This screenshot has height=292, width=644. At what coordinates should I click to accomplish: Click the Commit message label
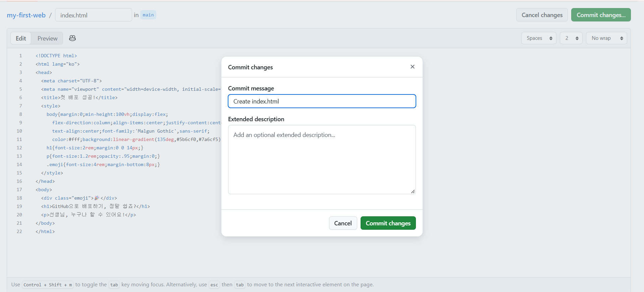point(251,88)
